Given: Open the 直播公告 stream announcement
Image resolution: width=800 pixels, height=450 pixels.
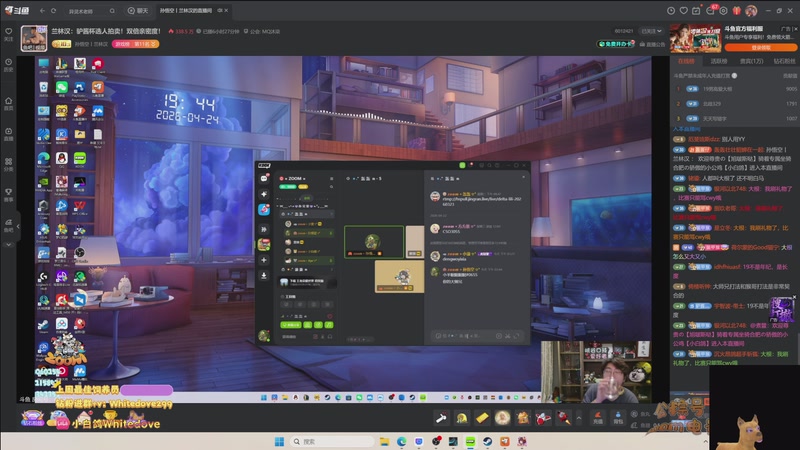Looking at the screenshot, I should pyautogui.click(x=653, y=44).
